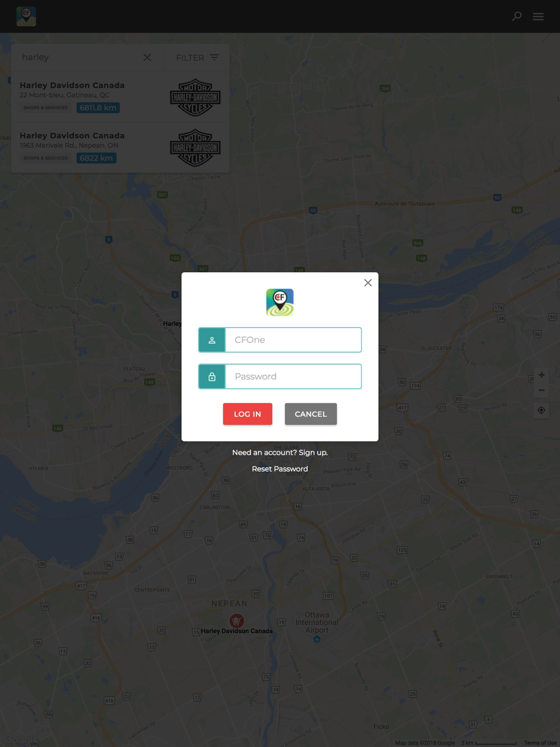Clear the harley search text
Viewport: 560px width, 747px height.
pyautogui.click(x=147, y=58)
